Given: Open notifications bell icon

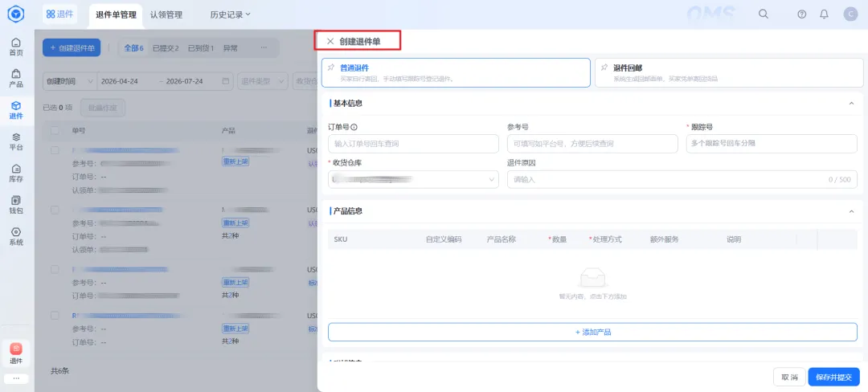Looking at the screenshot, I should click(825, 14).
